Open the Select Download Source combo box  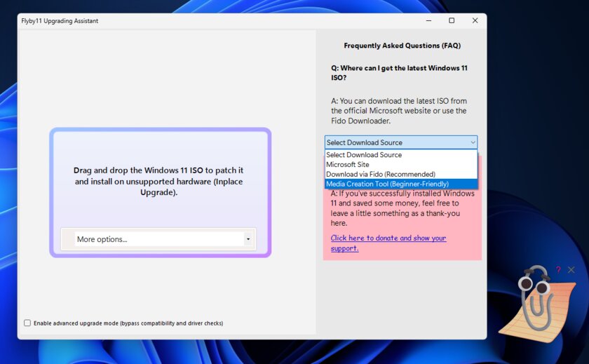pyautogui.click(x=401, y=142)
